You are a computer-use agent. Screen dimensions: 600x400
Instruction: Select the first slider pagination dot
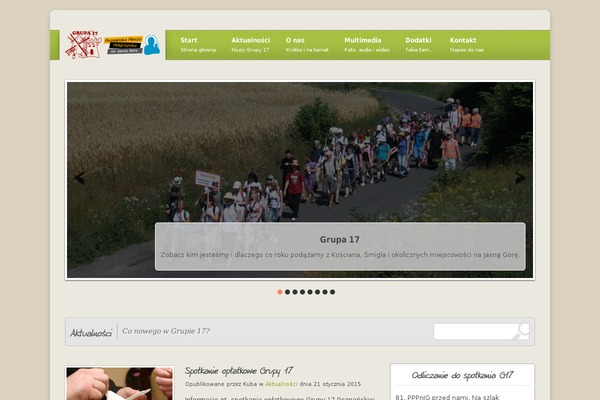coord(280,292)
